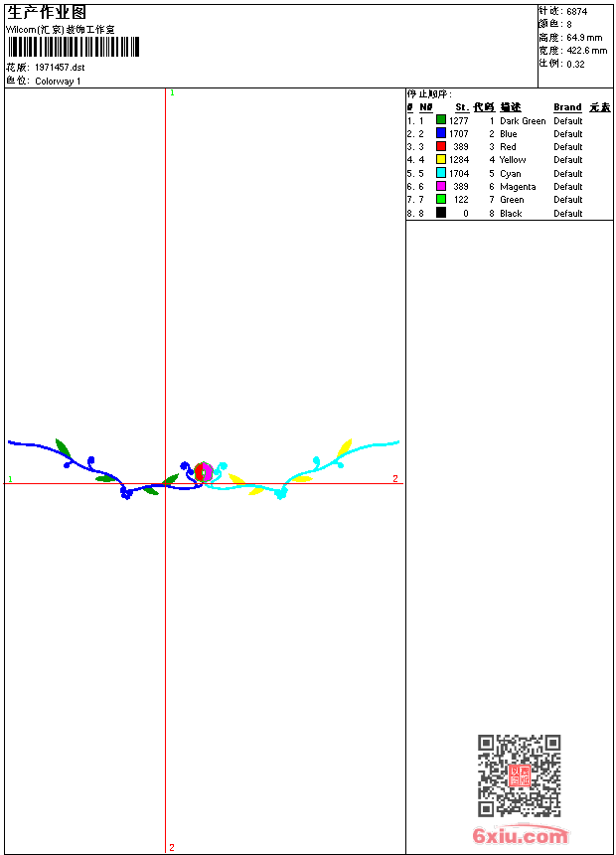The image size is (616, 855).
Task: Click the 'Red' description in row 3
Action: 508,147
